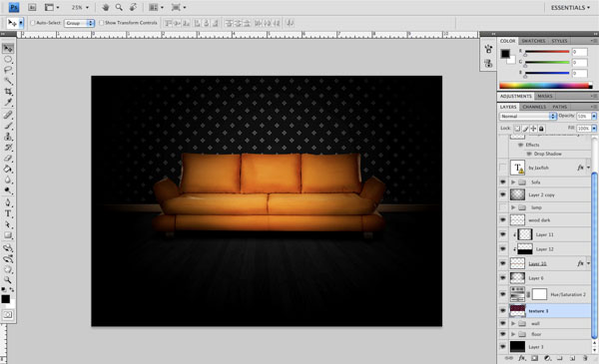The height and width of the screenshot is (364, 599).
Task: Select the Healing Brush tool
Action: click(8, 115)
